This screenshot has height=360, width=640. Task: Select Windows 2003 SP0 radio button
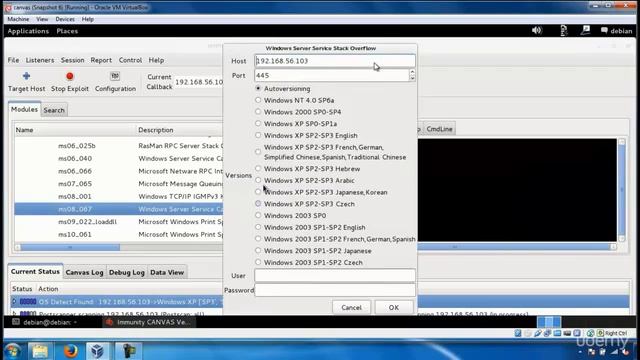[x=258, y=215]
